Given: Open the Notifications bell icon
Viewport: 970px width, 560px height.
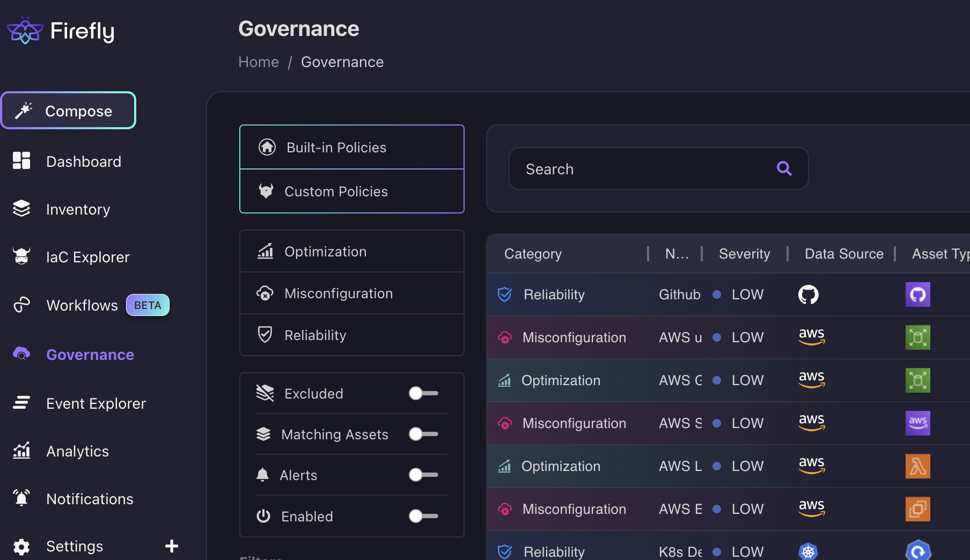Looking at the screenshot, I should (x=21, y=498).
